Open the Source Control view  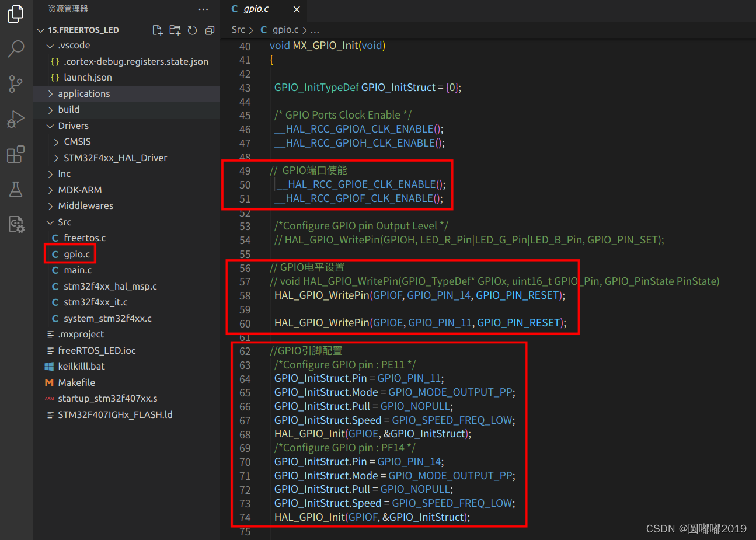click(15, 84)
